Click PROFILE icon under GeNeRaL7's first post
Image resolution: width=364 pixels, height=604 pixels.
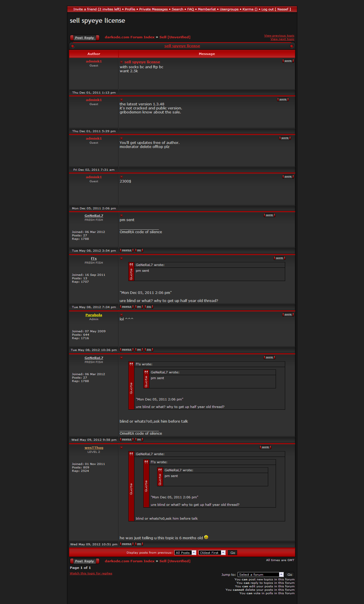127,250
